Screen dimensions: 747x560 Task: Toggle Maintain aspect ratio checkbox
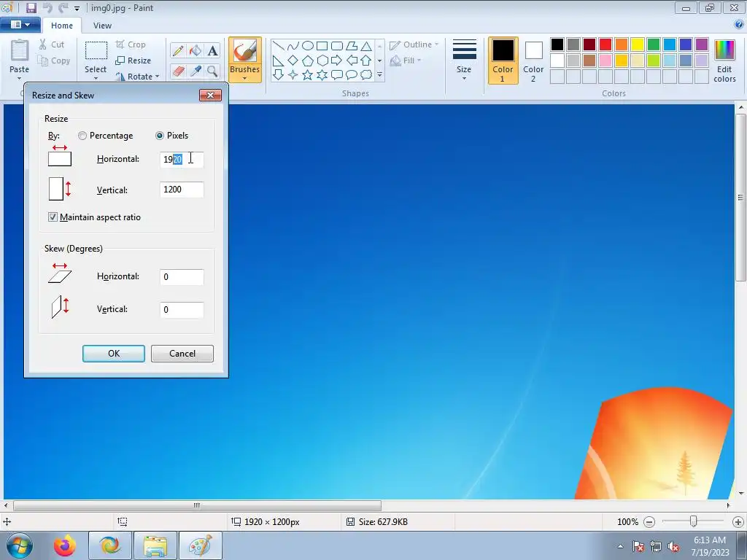pyautogui.click(x=53, y=217)
